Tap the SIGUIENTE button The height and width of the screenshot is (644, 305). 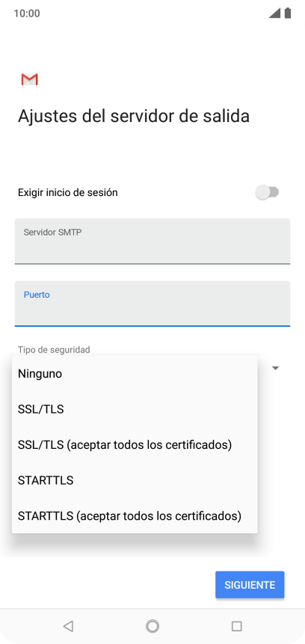[x=250, y=585]
